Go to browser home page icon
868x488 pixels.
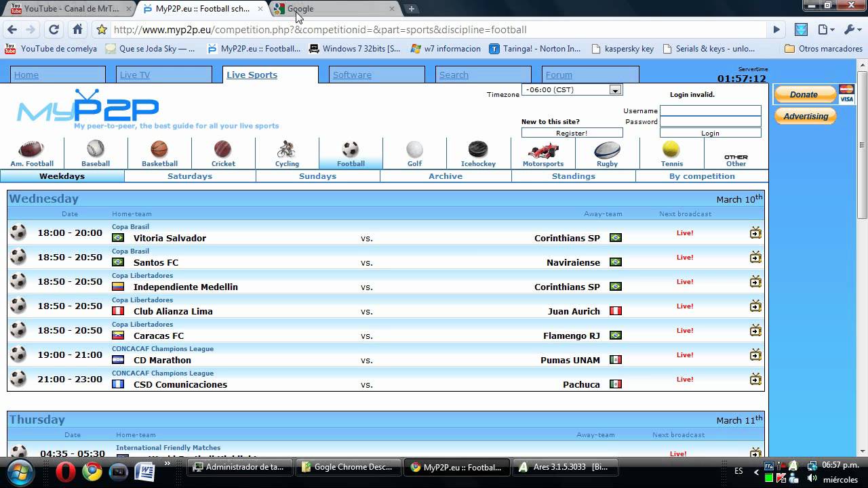[77, 29]
